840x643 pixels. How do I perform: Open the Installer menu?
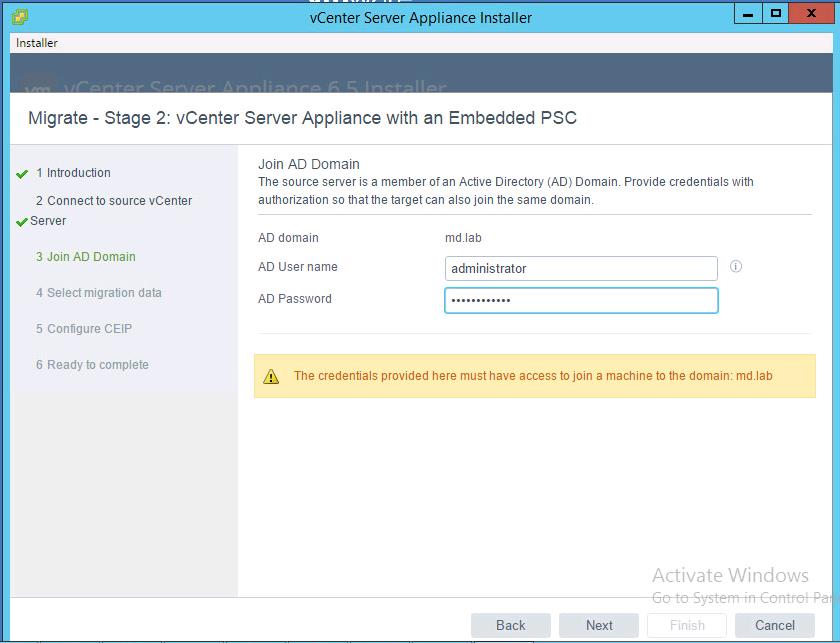(x=36, y=43)
